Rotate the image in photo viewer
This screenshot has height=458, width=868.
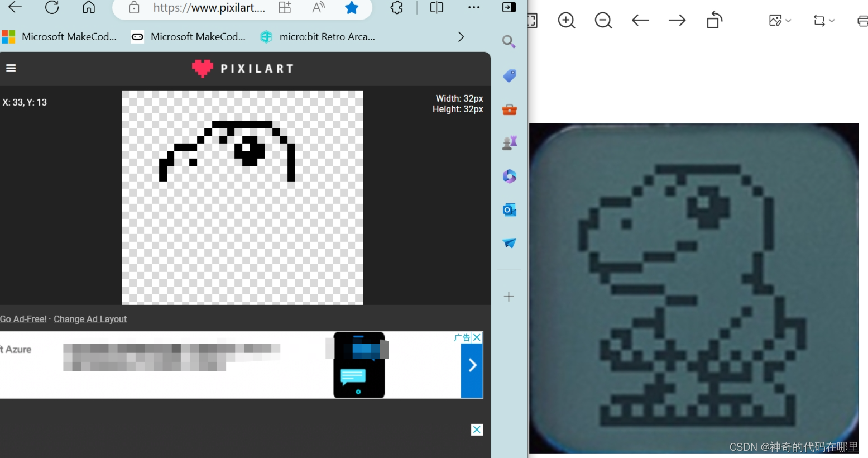click(714, 21)
